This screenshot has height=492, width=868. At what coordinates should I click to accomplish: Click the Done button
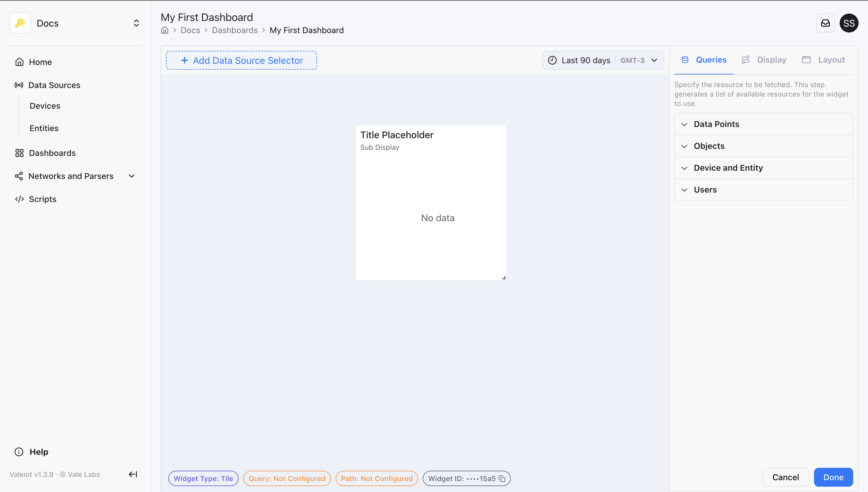tap(833, 477)
